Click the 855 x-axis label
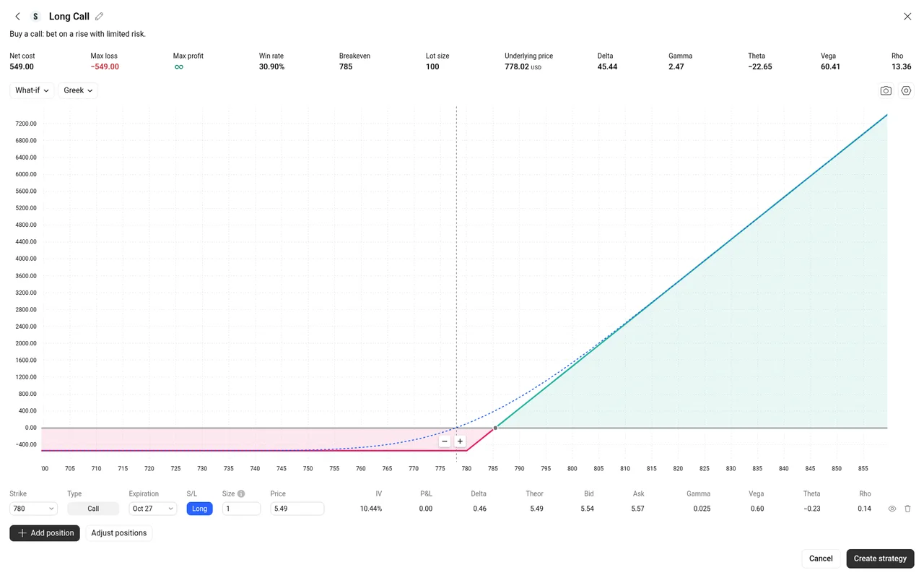This screenshot has width=924, height=578. (x=863, y=469)
